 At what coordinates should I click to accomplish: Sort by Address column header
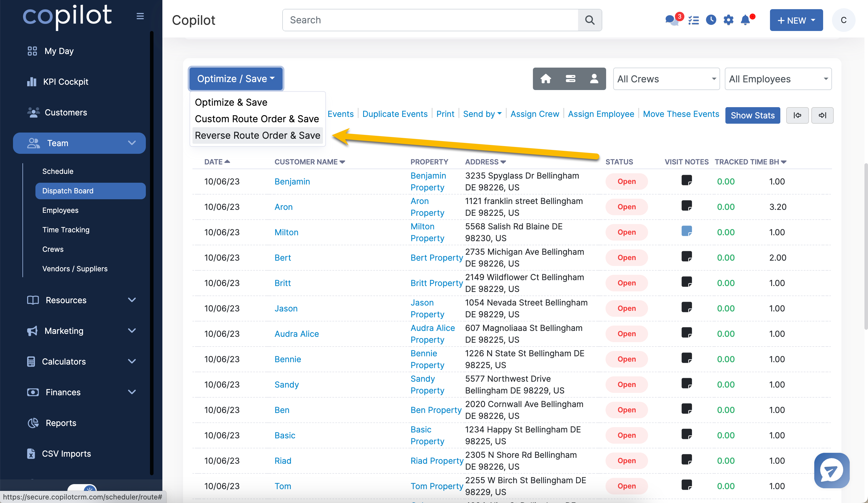485,162
